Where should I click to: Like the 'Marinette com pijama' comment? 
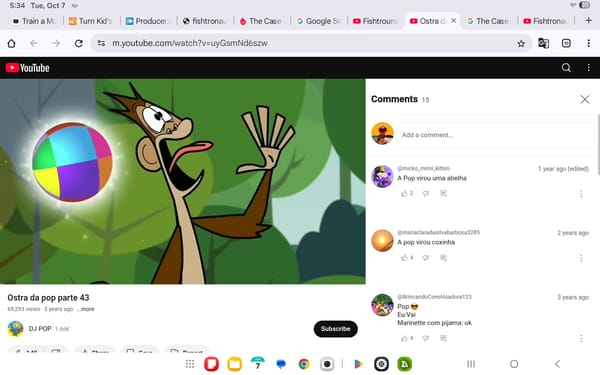point(404,338)
